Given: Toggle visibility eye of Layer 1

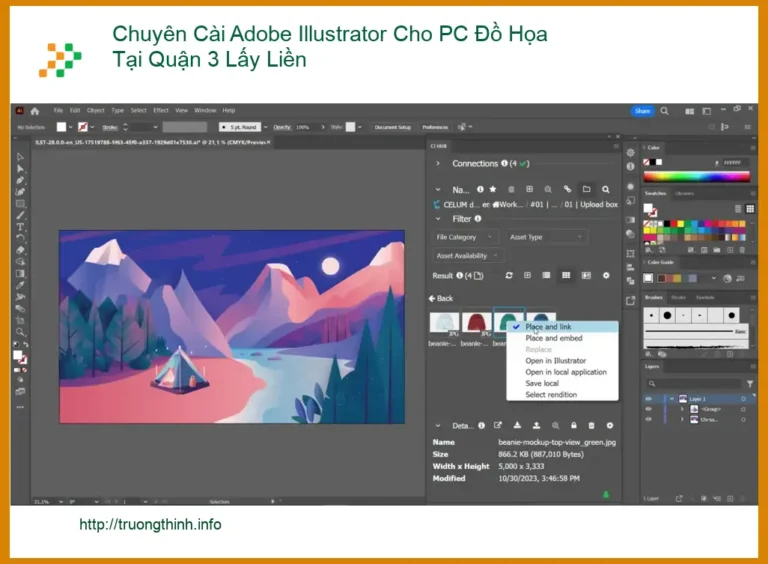Looking at the screenshot, I should [x=649, y=399].
